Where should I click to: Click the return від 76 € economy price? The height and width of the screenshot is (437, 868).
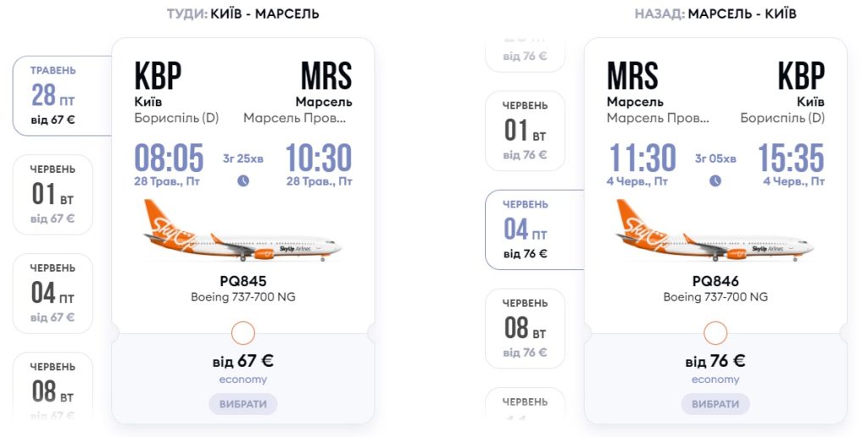pyautogui.click(x=715, y=362)
